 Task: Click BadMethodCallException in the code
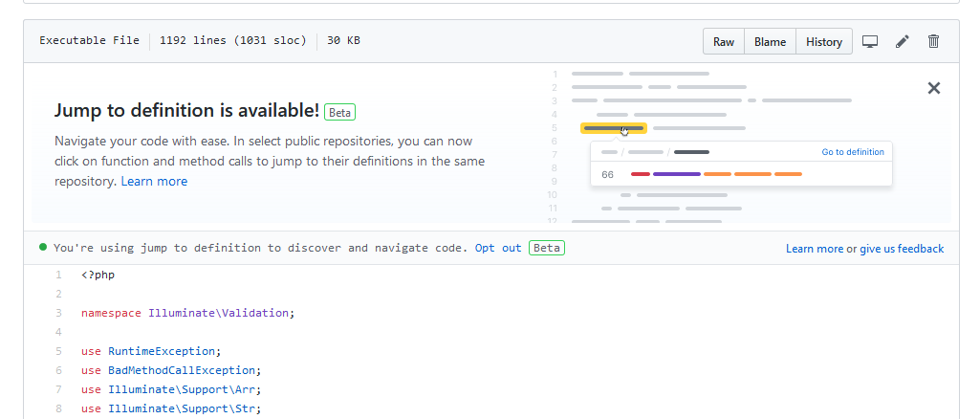click(182, 370)
